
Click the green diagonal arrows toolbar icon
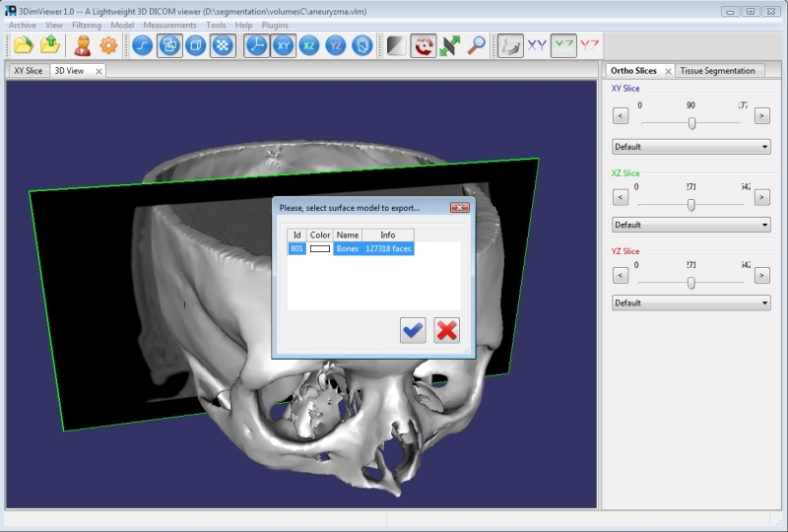450,45
